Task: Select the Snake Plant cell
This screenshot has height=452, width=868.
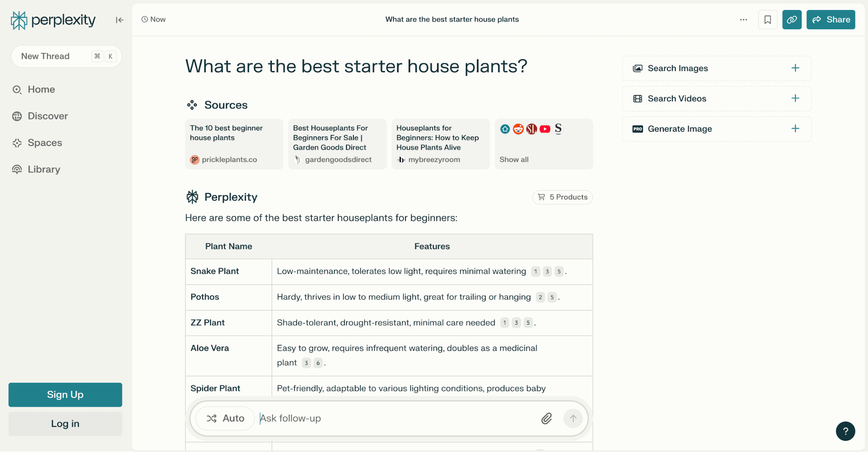Action: 229,272
